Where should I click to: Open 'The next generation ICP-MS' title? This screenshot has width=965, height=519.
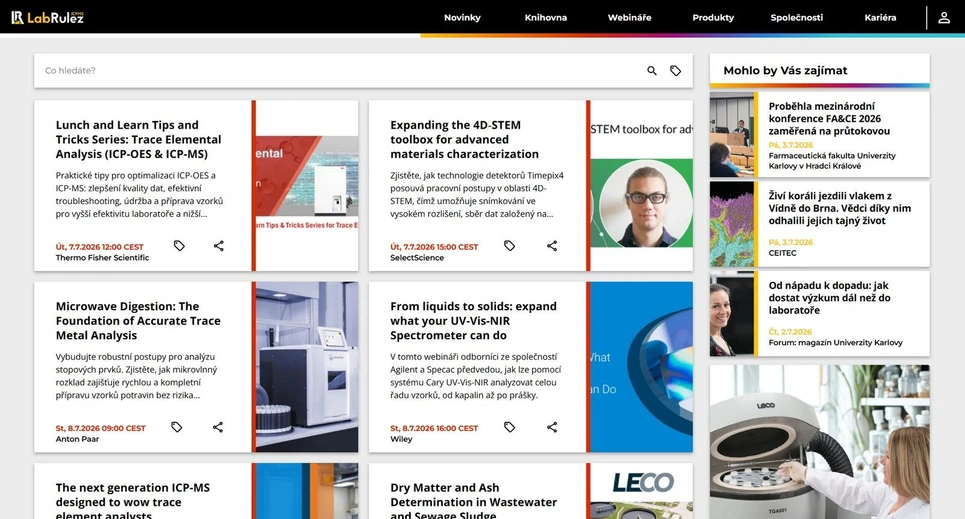(x=132, y=501)
